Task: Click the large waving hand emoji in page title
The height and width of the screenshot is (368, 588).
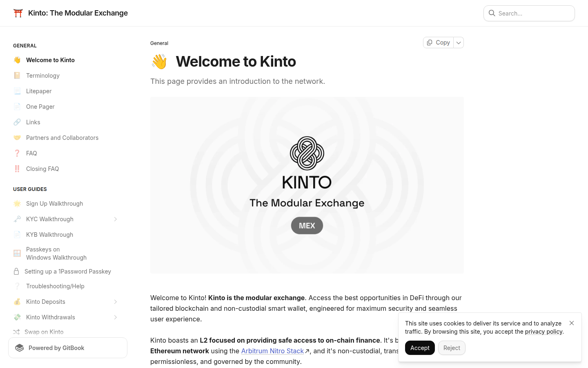Action: pos(159,62)
